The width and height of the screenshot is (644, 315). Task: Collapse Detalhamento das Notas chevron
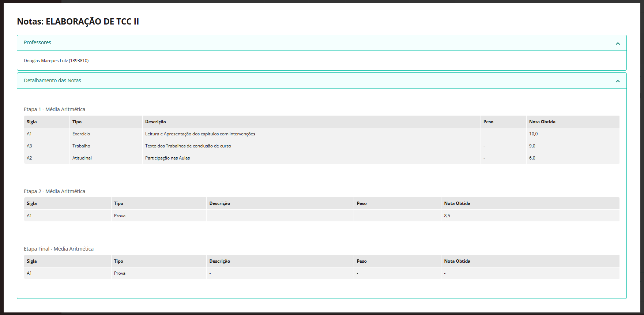pyautogui.click(x=618, y=81)
